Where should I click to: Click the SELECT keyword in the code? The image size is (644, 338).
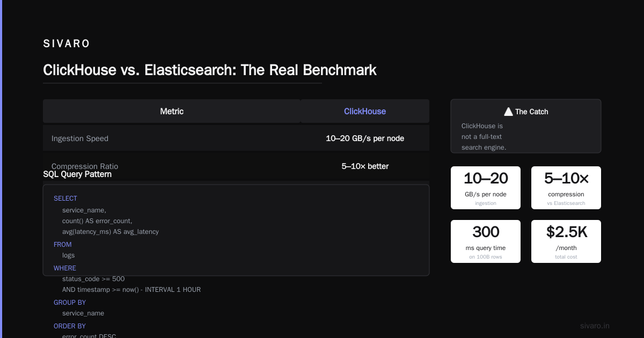click(65, 199)
